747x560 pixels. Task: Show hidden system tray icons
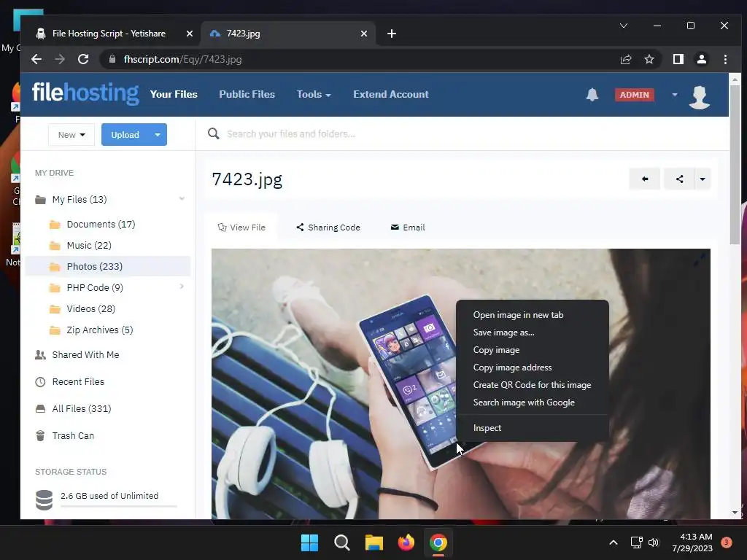pos(614,542)
